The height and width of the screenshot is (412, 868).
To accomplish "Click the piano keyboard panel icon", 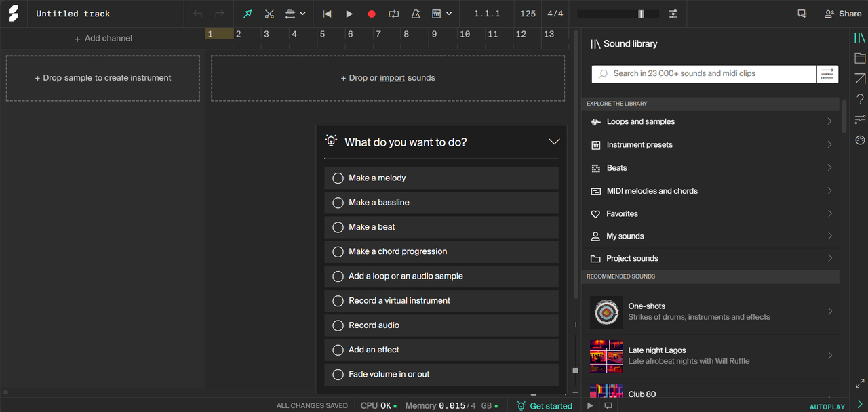I will pyautogui.click(x=437, y=14).
